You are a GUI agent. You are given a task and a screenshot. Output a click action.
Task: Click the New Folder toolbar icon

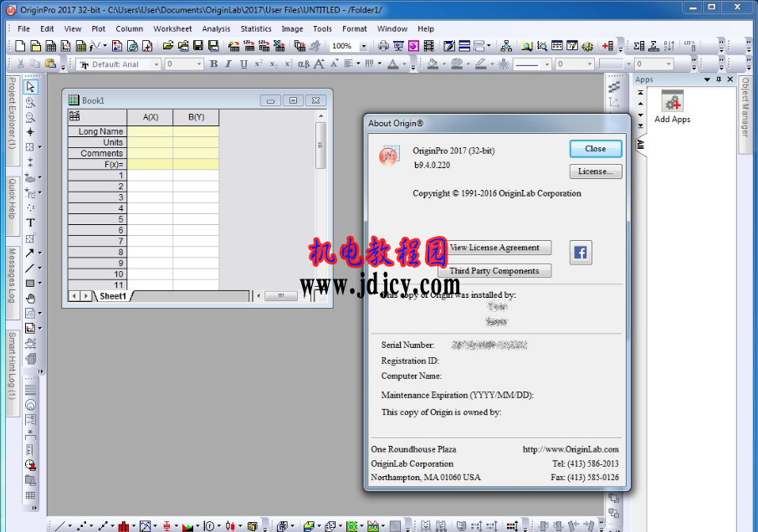35,46
